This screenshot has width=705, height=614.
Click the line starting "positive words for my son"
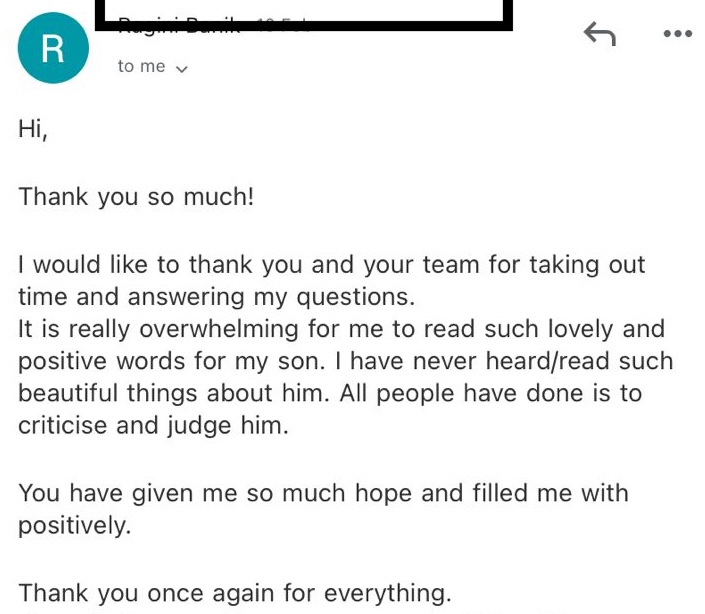point(345,361)
